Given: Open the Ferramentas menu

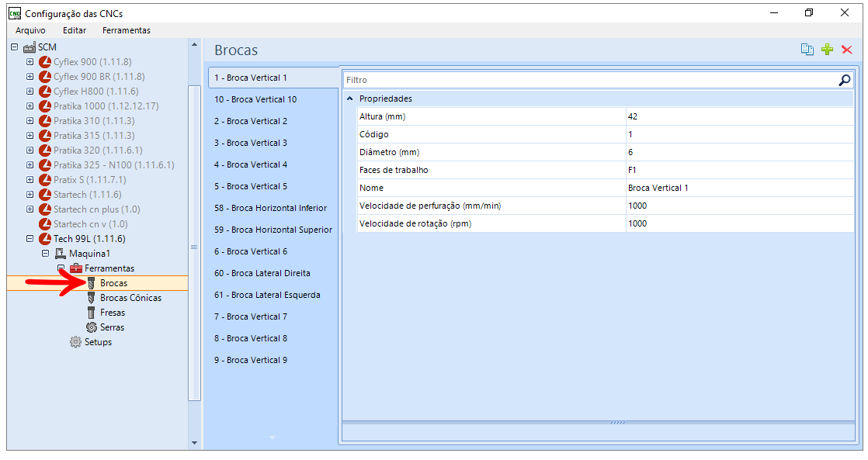Looking at the screenshot, I should [x=127, y=30].
